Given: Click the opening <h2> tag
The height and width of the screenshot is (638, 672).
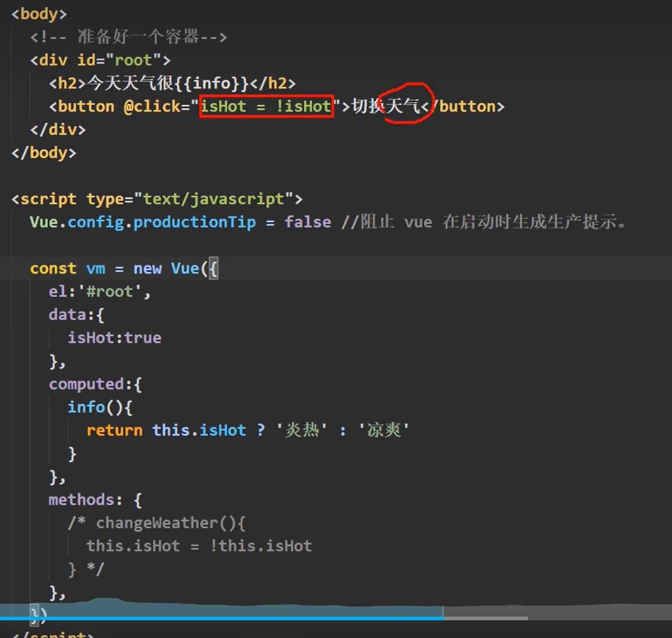Looking at the screenshot, I should pos(67,83).
